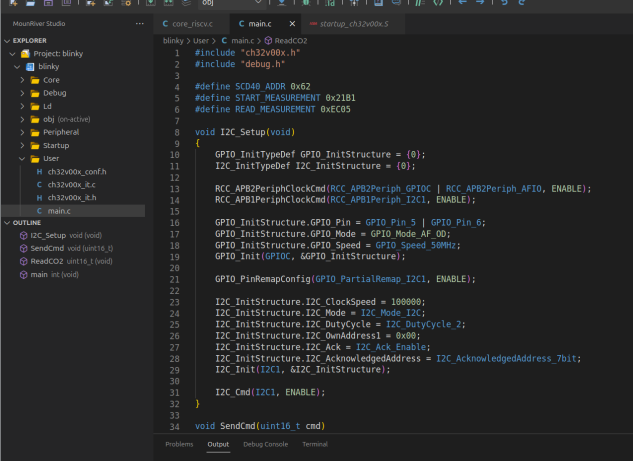
Task: Collapse the Outline section header
Action: [x=27, y=222]
